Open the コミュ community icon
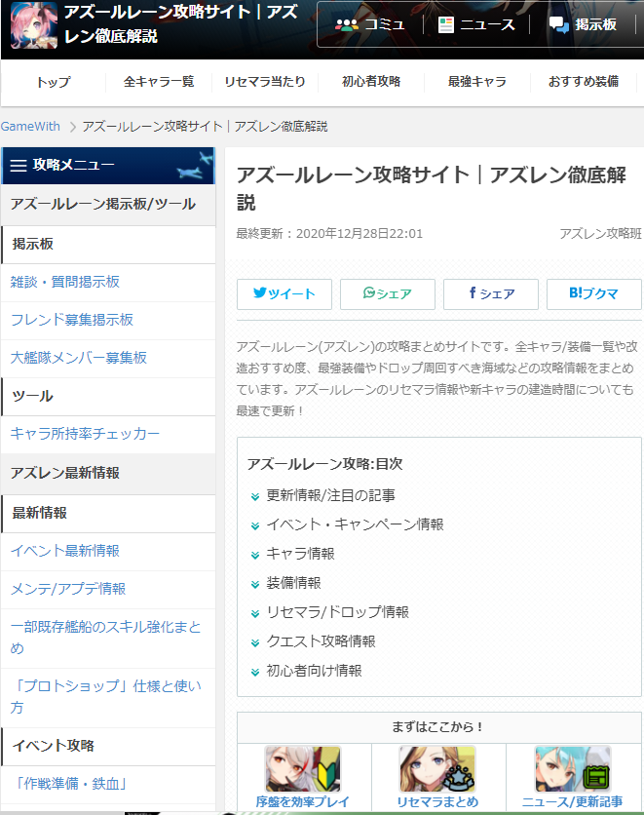644x815 pixels. coord(346,24)
